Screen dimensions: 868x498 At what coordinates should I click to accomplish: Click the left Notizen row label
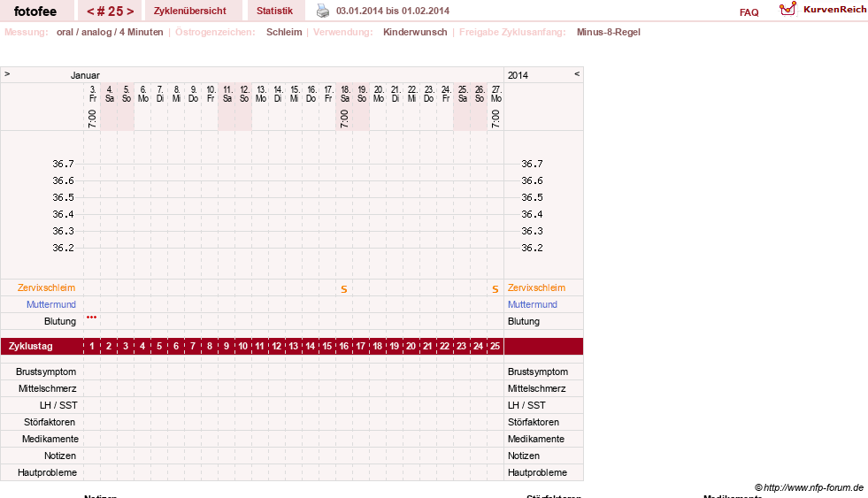pyautogui.click(x=60, y=456)
